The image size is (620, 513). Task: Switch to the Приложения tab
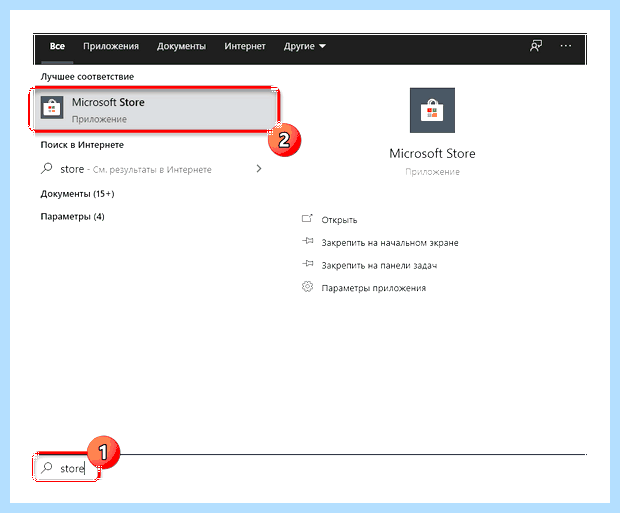click(x=111, y=46)
